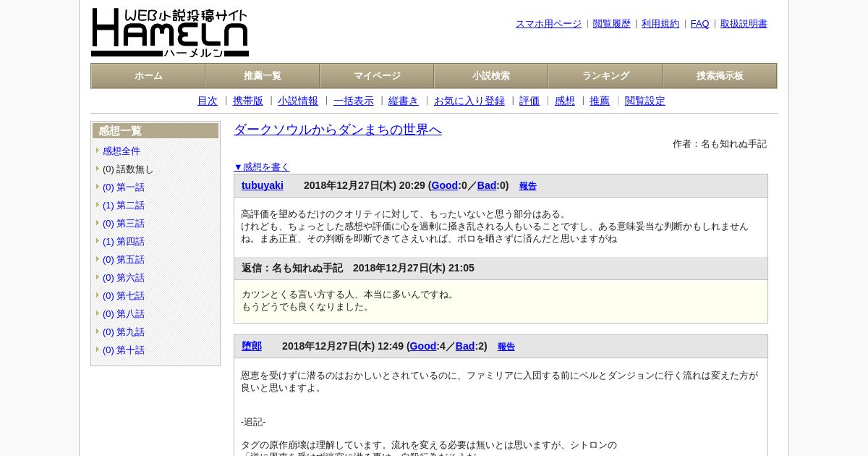The image size is (868, 456).
Task: Filter reviews by 第二話
Action: 124,206
